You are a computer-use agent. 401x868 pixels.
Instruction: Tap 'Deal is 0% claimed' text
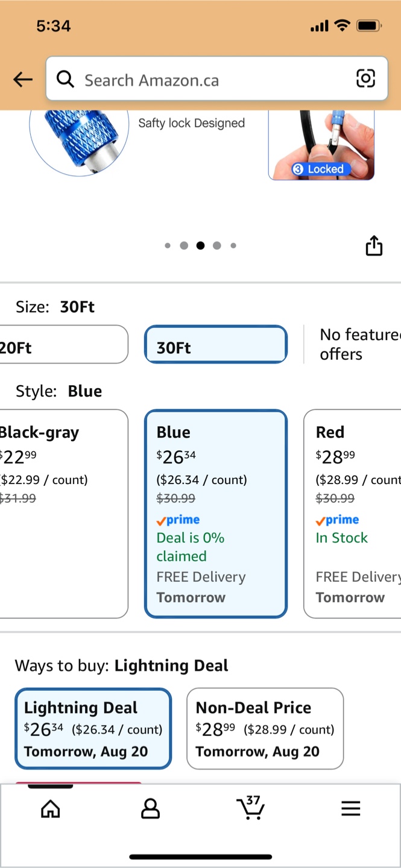pyautogui.click(x=191, y=547)
